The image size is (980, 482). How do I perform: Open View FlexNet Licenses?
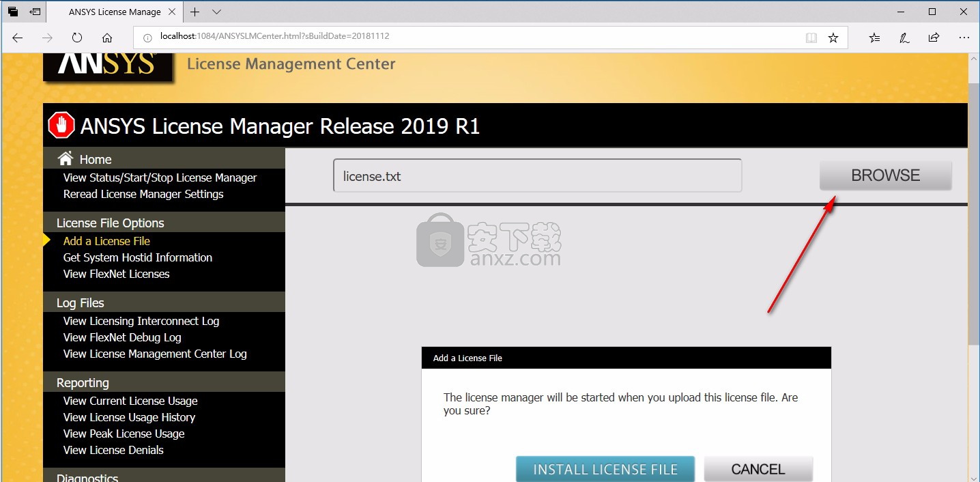point(116,274)
